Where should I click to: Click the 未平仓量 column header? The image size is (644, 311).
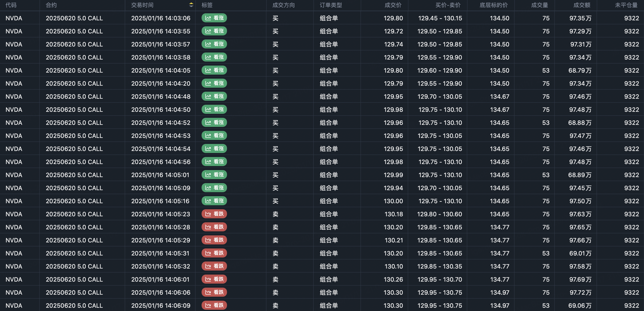click(x=626, y=5)
